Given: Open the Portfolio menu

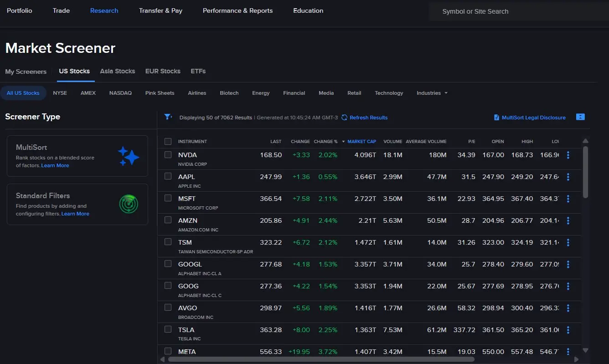Looking at the screenshot, I should (20, 10).
